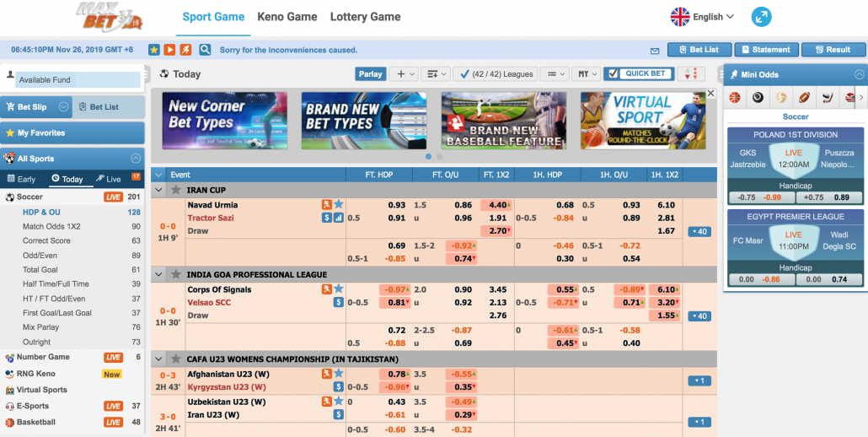868x437 pixels.
Task: Show 40 more markets for Navad Urmia match
Action: coord(699,231)
